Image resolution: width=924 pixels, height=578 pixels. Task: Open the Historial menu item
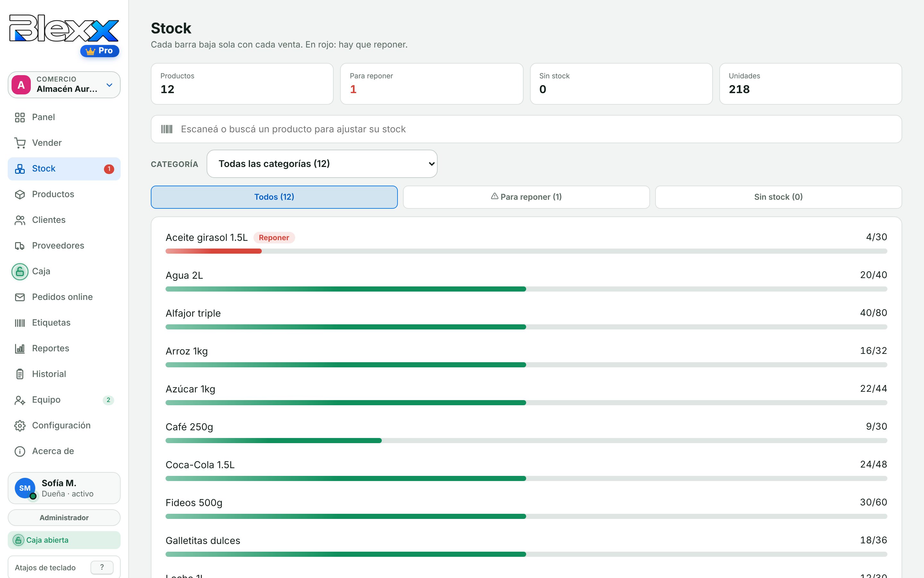click(64, 374)
